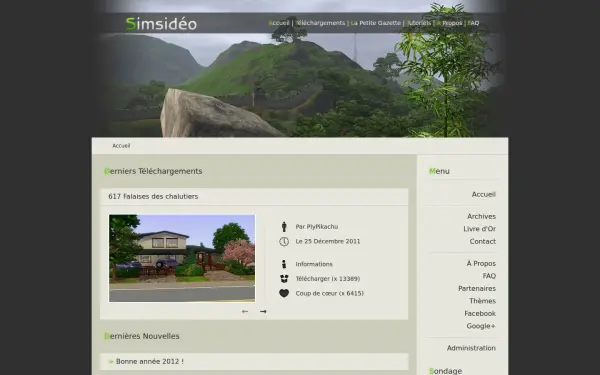Viewport: 600px width, 375px height.
Task: Open Téléchargements in the top navigation
Action: point(320,23)
